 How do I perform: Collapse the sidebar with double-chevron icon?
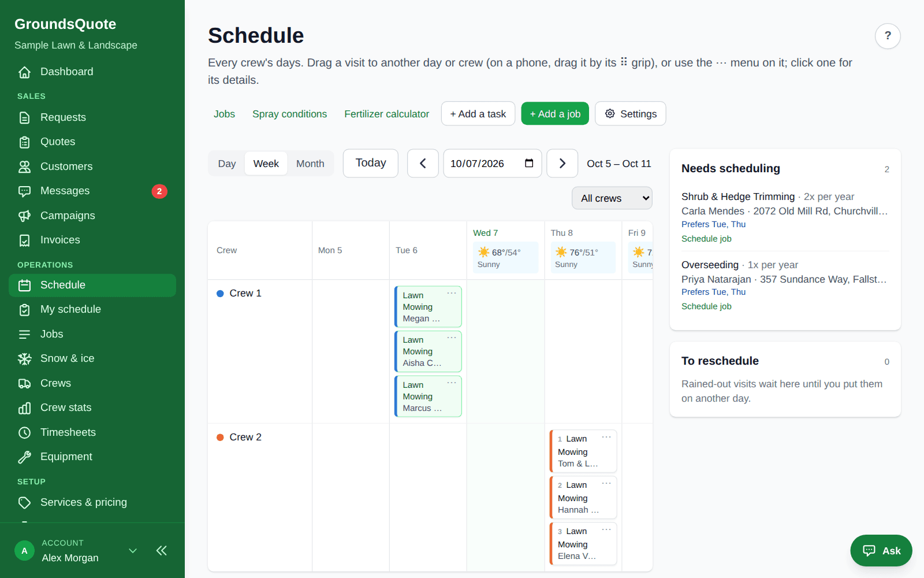[162, 550]
